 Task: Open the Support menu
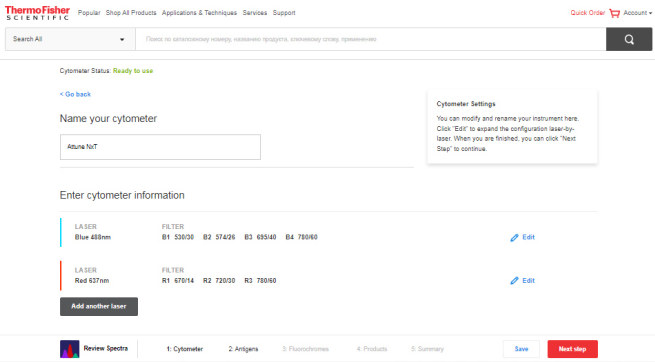284,13
